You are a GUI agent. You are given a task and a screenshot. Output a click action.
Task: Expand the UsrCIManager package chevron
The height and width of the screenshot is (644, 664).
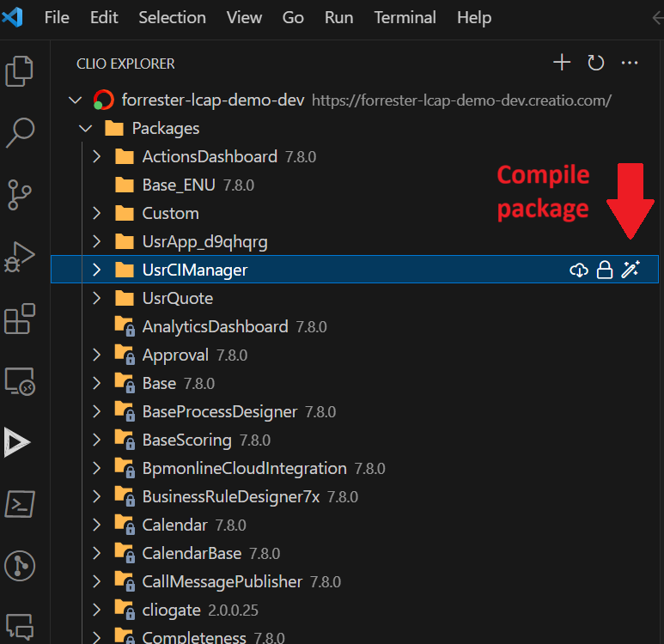96,270
